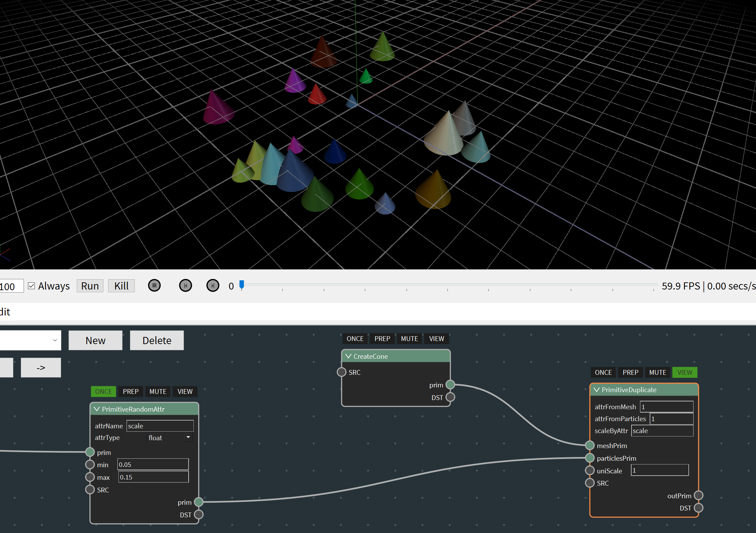Toggle PREP on PrimitiveRandomAttr node
Image resolution: width=756 pixels, height=533 pixels.
131,391
